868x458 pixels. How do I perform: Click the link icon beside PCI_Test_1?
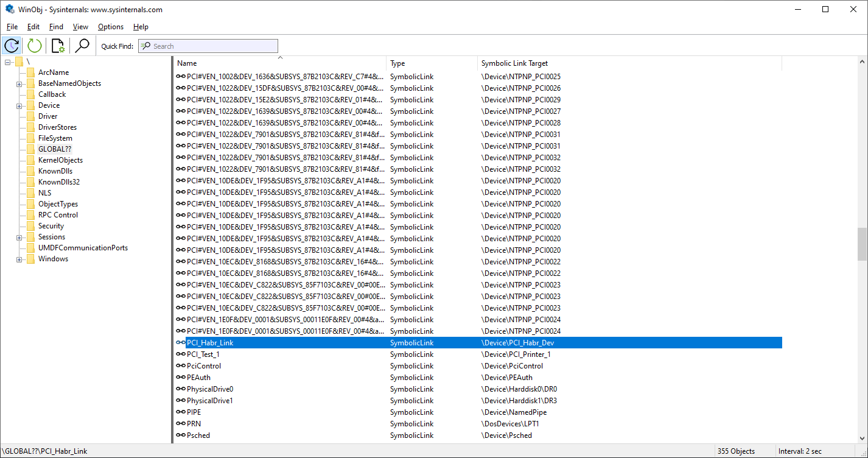click(181, 354)
